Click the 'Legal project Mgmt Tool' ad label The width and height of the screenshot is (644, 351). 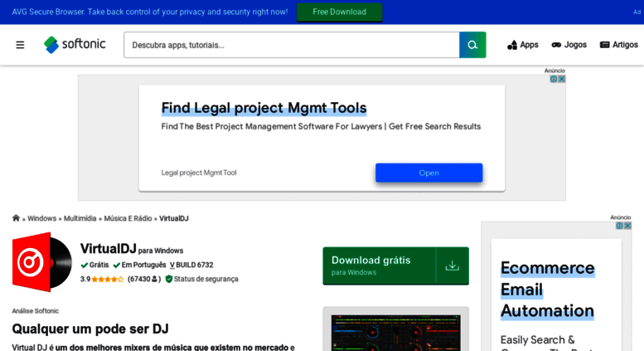coord(199,173)
